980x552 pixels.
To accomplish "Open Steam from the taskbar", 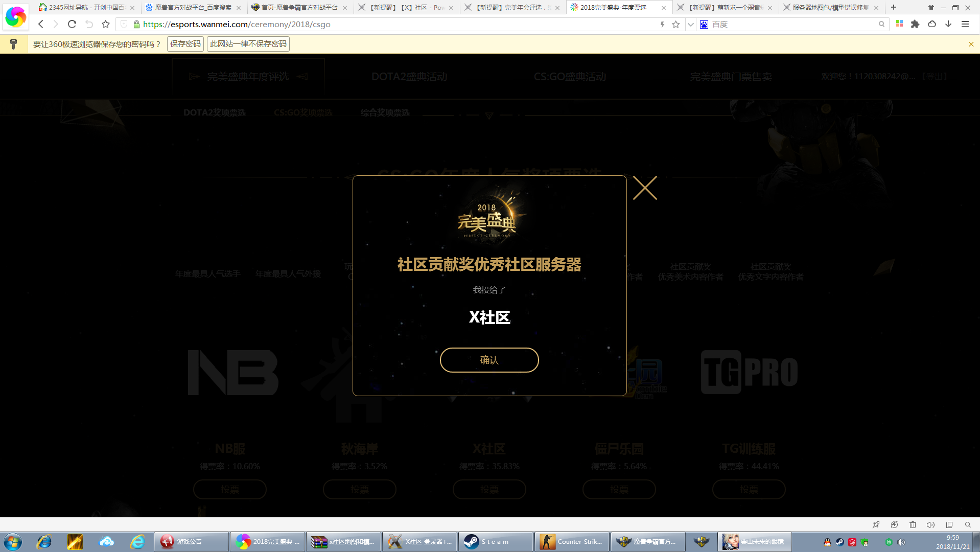I will 495,541.
